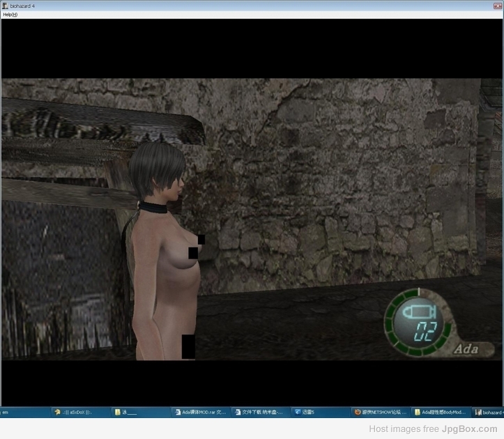Click the ammo counter showing 02
Screen dimensions: 504x439
(x=425, y=332)
